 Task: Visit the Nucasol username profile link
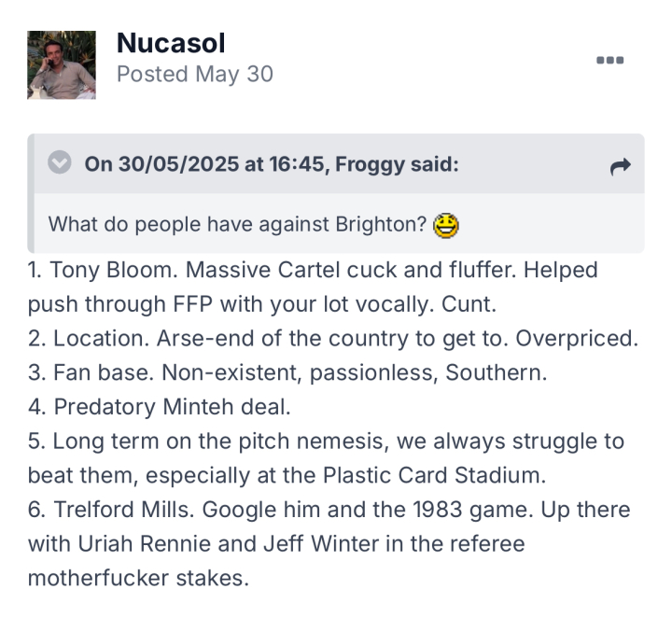(x=171, y=43)
